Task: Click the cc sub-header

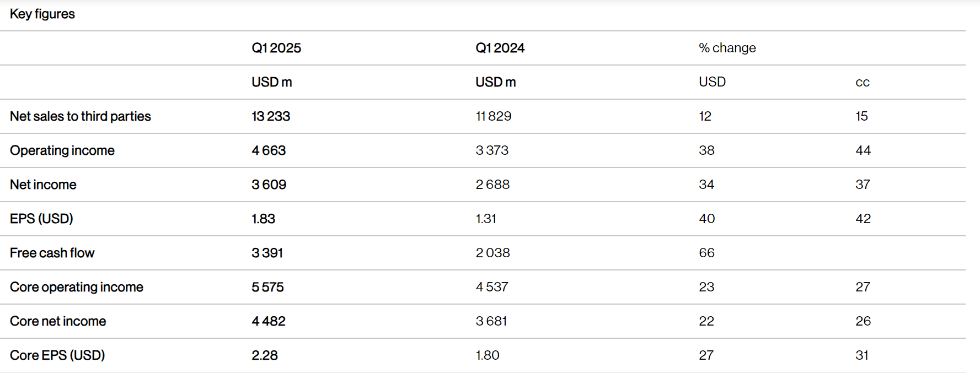Action: pos(863,83)
